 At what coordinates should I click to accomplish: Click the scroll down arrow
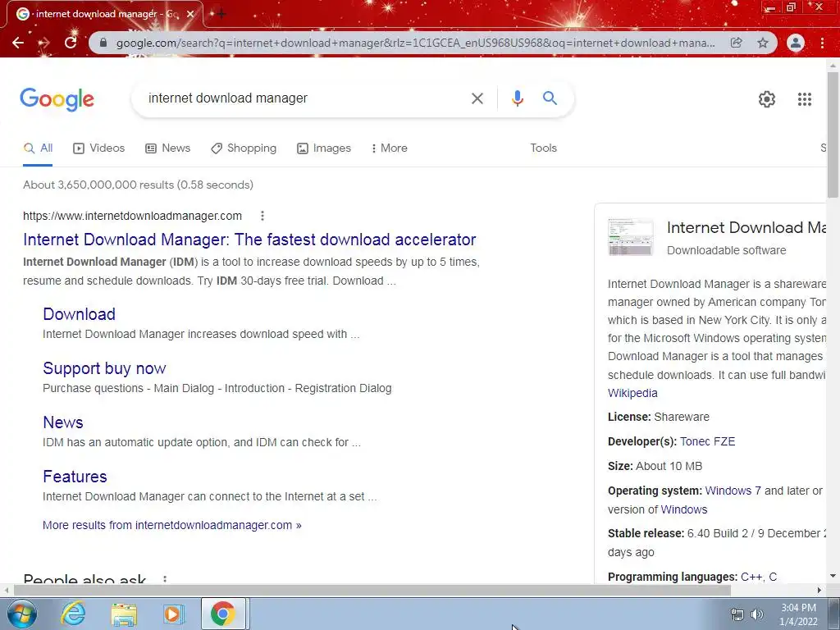833,577
